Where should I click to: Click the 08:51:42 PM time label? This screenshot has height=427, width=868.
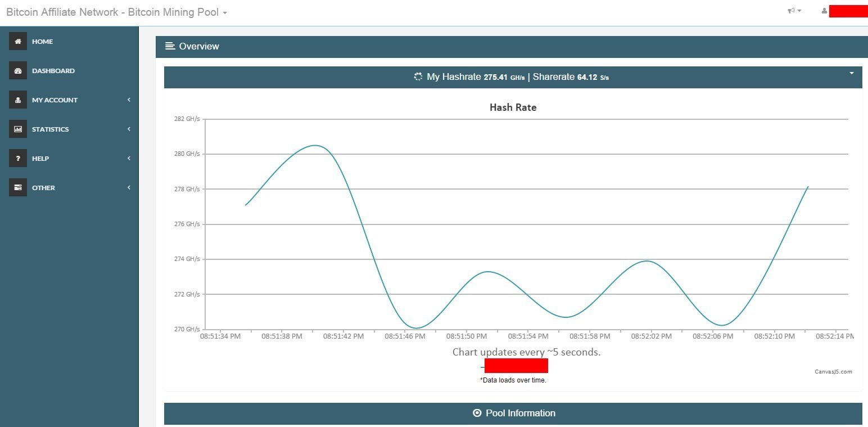343,336
